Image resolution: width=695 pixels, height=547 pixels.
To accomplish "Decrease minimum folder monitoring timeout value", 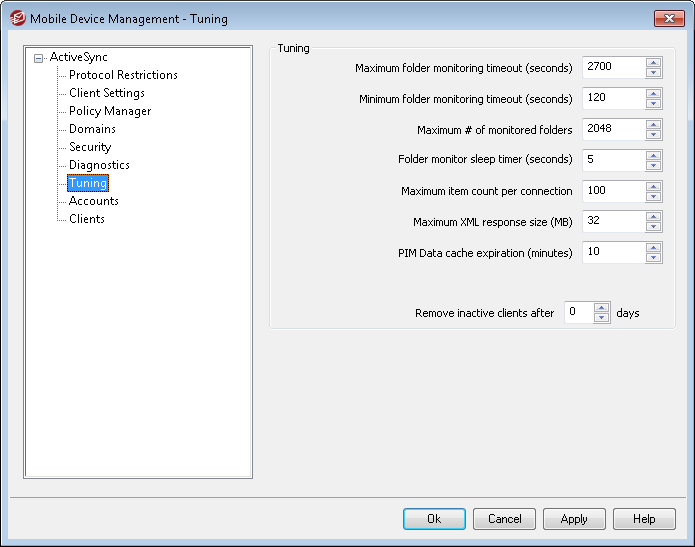I will [x=653, y=104].
